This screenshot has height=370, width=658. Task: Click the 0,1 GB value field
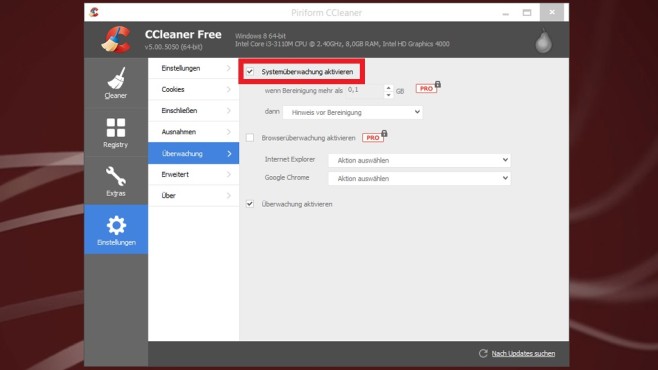click(364, 91)
